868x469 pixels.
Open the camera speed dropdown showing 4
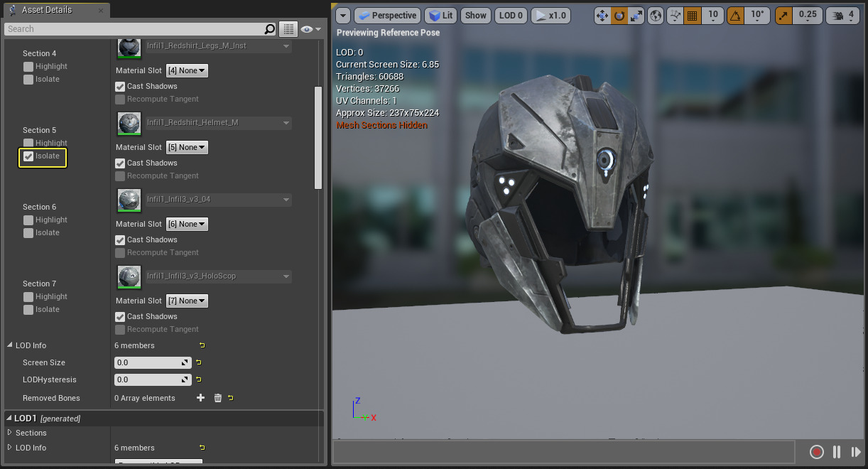[844, 15]
